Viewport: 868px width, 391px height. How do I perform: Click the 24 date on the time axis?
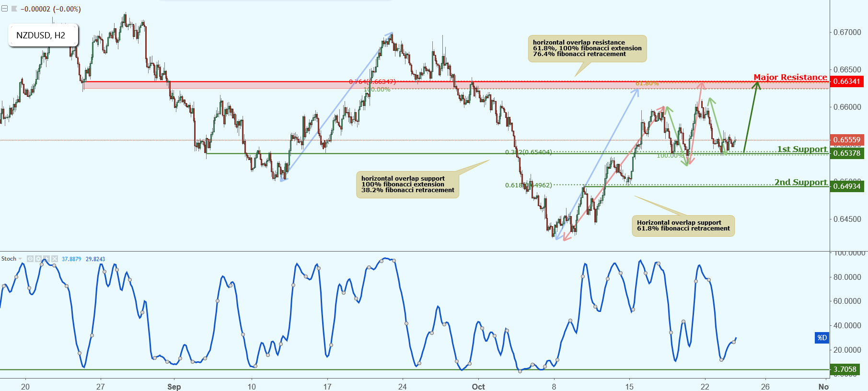coord(403,387)
